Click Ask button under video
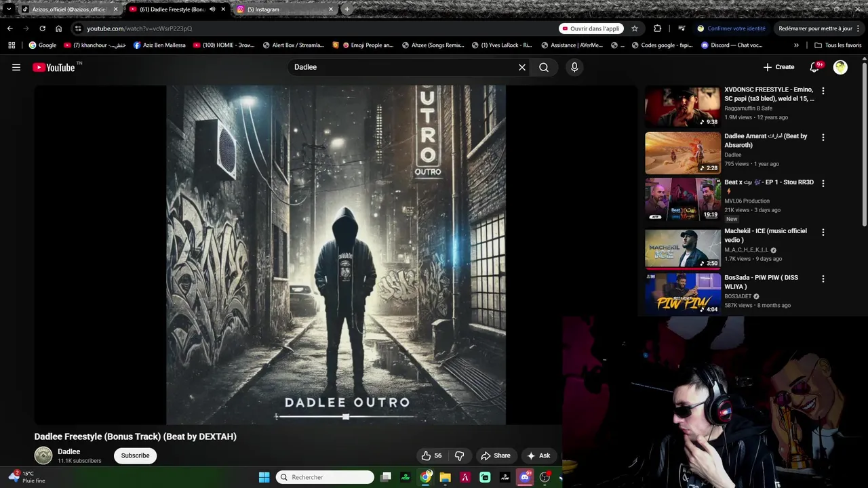 pos(538,455)
